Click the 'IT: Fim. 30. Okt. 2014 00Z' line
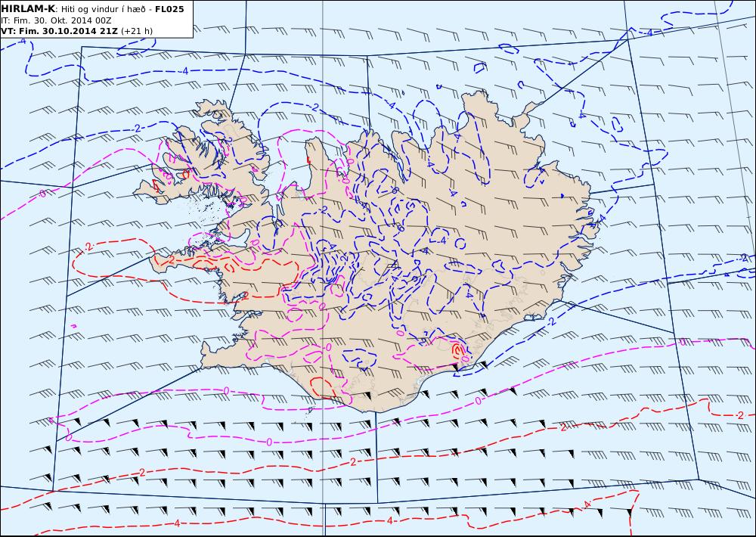Viewport: 756px width, 537px height. pos(57,20)
